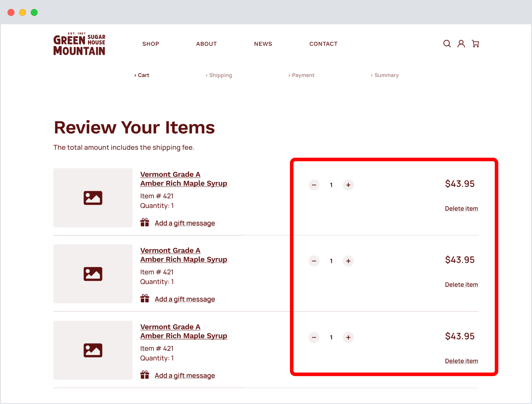
Task: Open the search magnifier icon
Action: coord(447,44)
